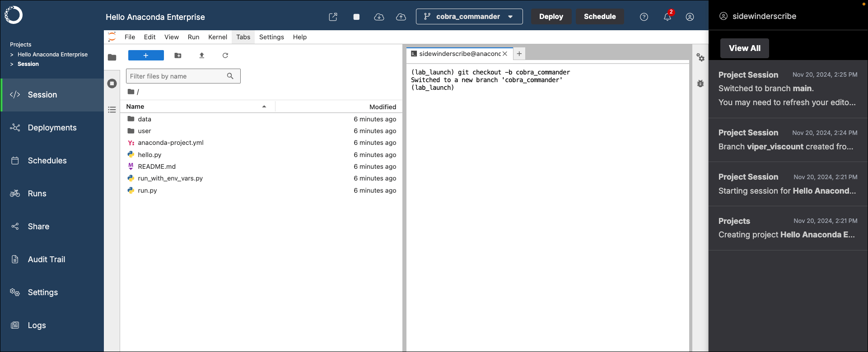Refresh the file browser list
The image size is (868, 352).
[x=225, y=56]
